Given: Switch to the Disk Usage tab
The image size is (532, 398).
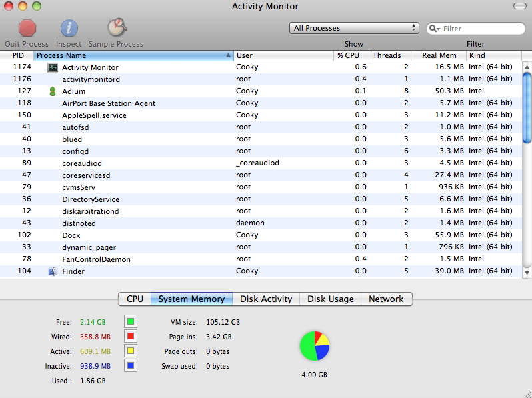Looking at the screenshot, I should click(x=331, y=299).
